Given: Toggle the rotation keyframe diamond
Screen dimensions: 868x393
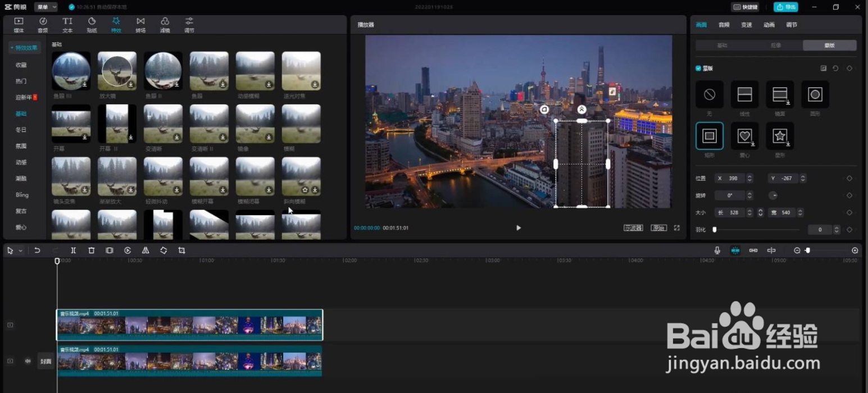Looking at the screenshot, I should (x=849, y=195).
